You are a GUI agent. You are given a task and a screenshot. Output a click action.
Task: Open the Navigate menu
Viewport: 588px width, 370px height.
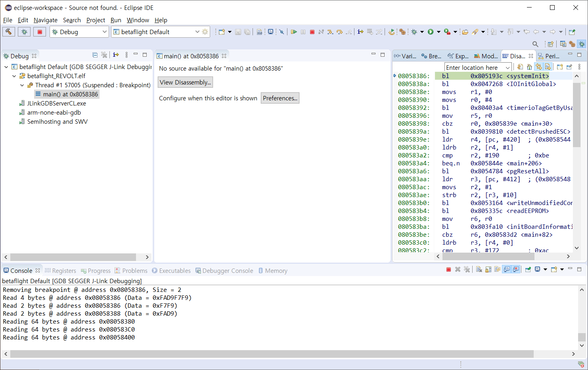click(46, 20)
